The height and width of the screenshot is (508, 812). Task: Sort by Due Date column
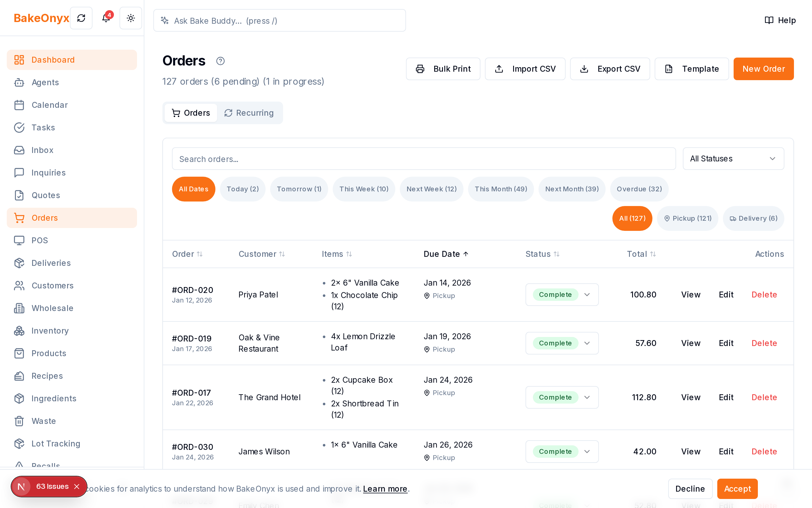tap(446, 254)
